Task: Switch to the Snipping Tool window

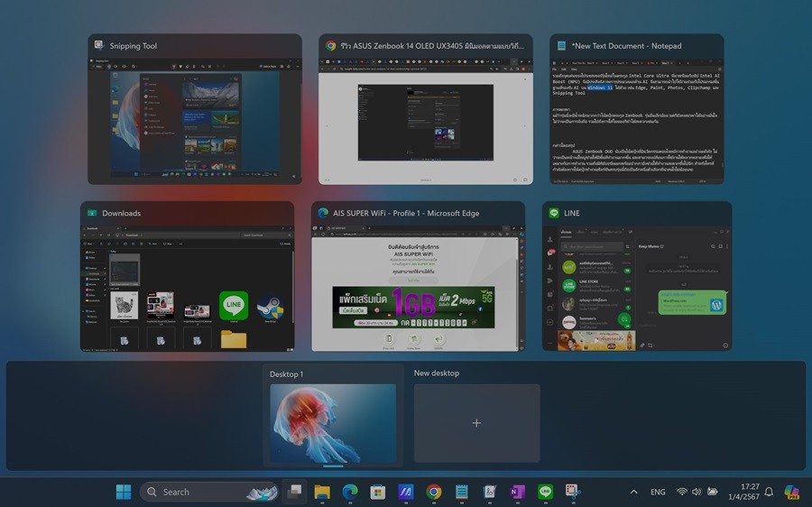Action: point(194,119)
